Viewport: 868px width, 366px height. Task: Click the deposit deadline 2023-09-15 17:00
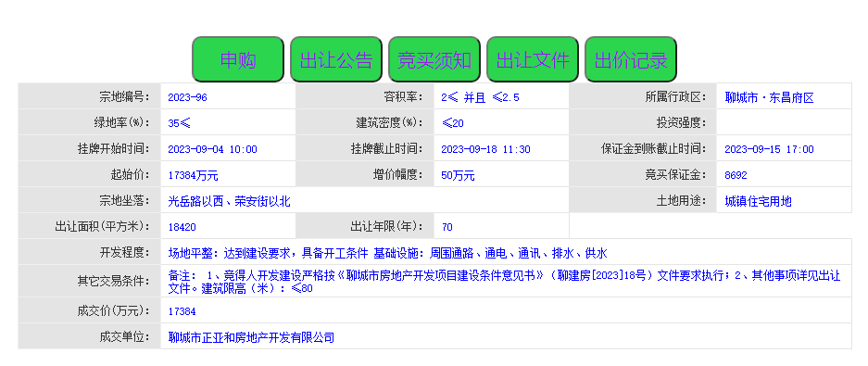(x=769, y=149)
